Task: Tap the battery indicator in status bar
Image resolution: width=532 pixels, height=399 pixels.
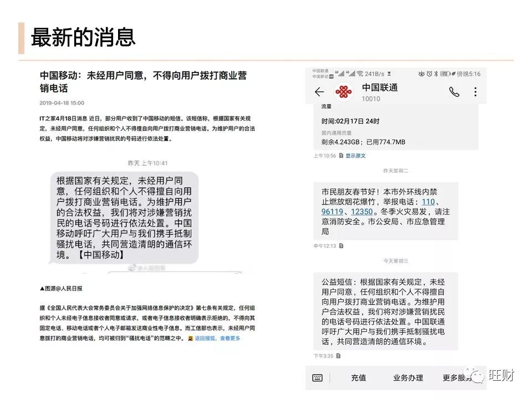Action: click(445, 74)
